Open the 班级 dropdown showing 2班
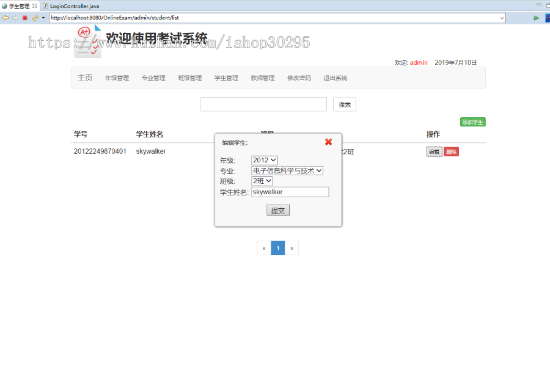This screenshot has width=550, height=392. coord(261,181)
